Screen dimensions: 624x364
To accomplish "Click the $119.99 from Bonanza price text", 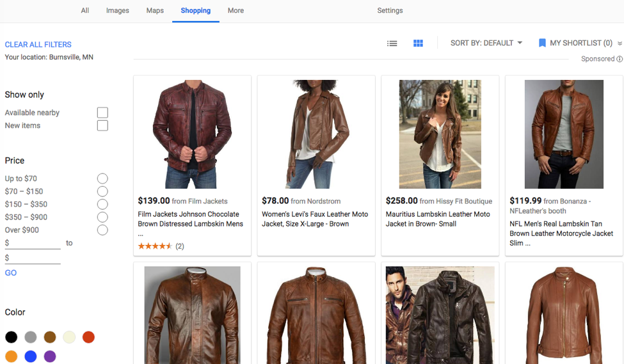I will 550,206.
